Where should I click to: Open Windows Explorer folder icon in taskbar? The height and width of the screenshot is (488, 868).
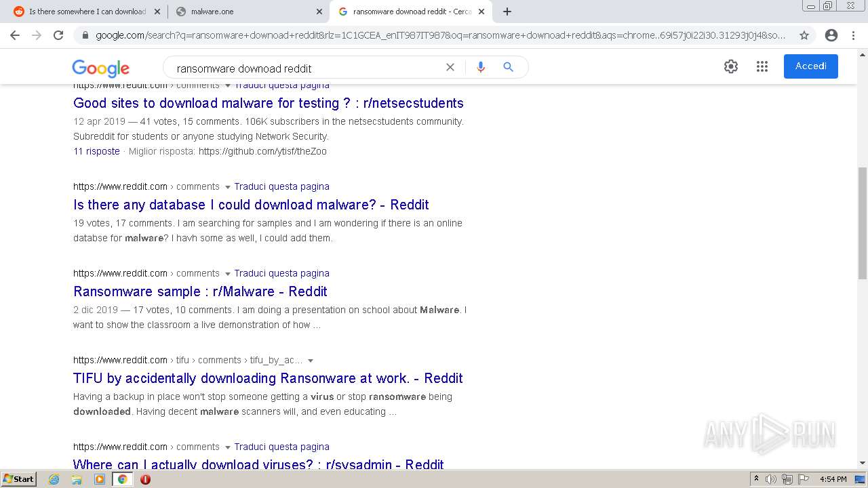[x=77, y=479]
